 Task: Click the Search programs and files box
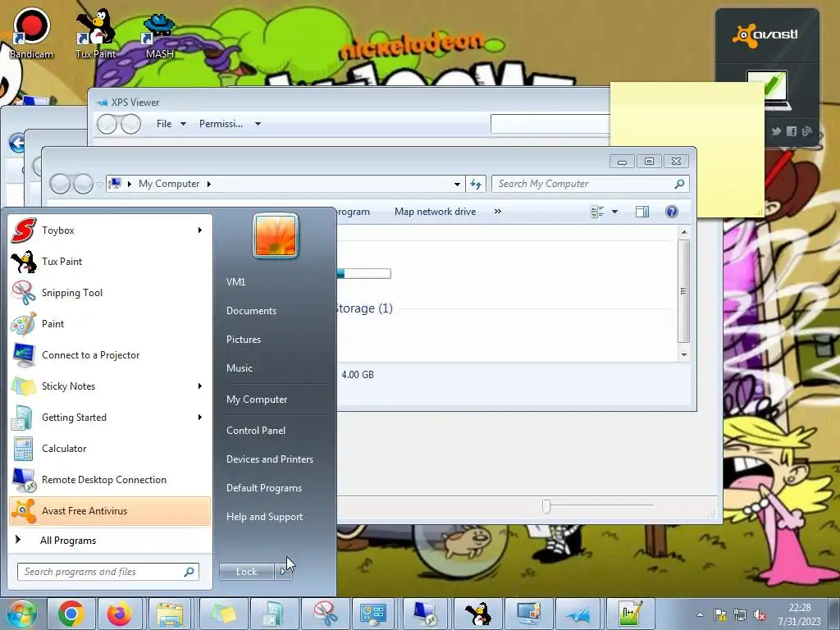pyautogui.click(x=107, y=572)
